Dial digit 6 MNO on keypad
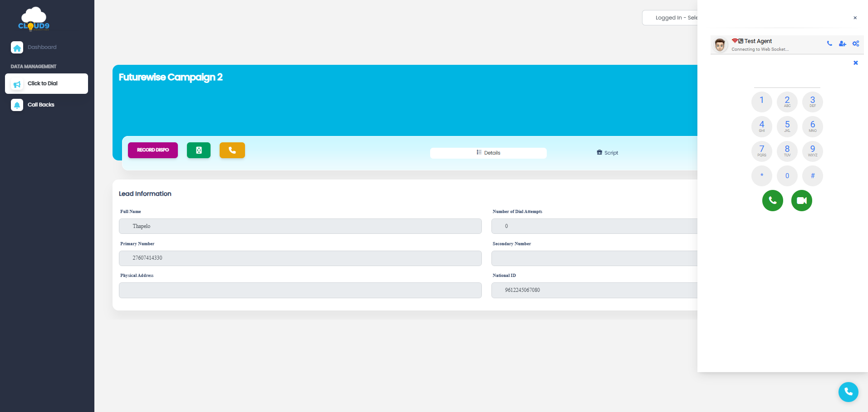868x412 pixels. [813, 126]
